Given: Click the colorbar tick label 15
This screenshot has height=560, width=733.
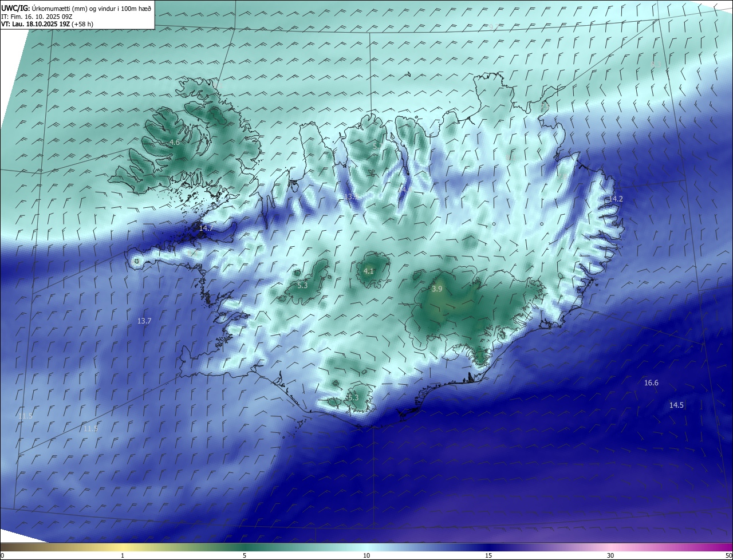Looking at the screenshot, I should pos(488,555).
